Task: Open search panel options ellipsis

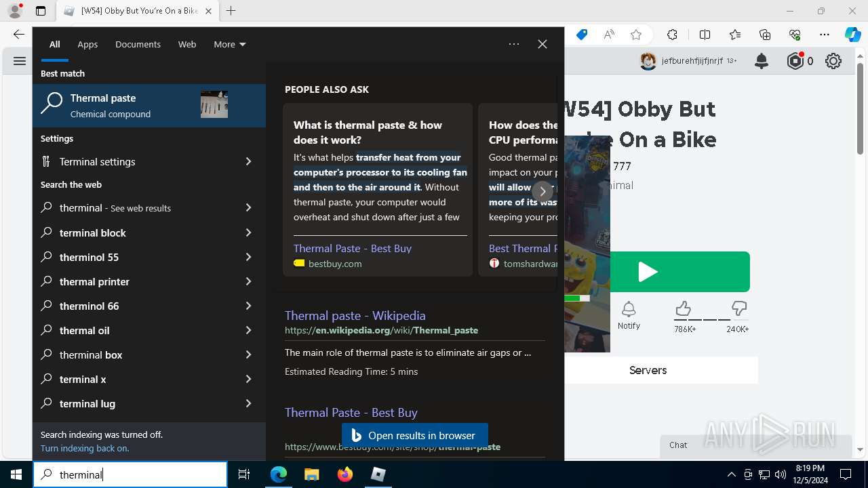Action: (x=514, y=44)
